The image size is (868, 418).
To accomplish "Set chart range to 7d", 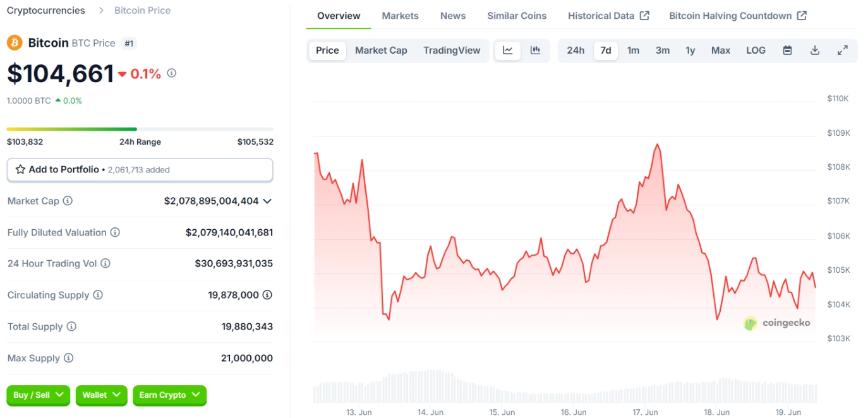I will click(x=606, y=51).
